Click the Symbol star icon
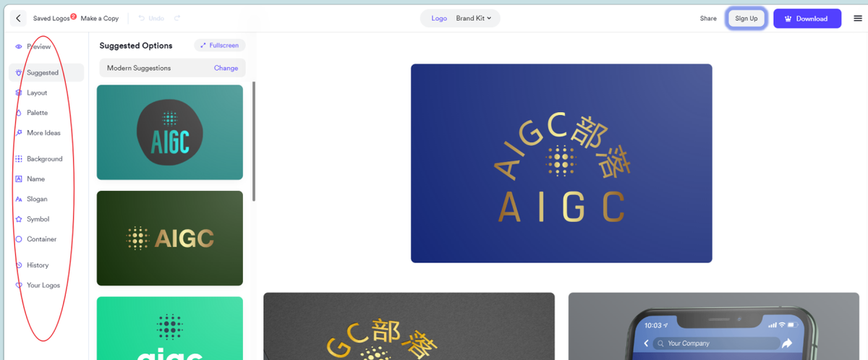This screenshot has height=360, width=868. 19,219
